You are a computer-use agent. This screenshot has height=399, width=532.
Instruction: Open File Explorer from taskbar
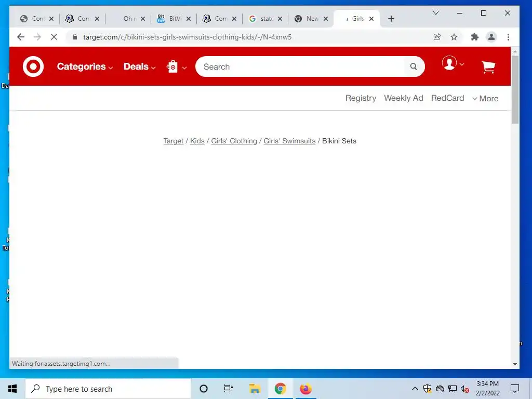255,389
